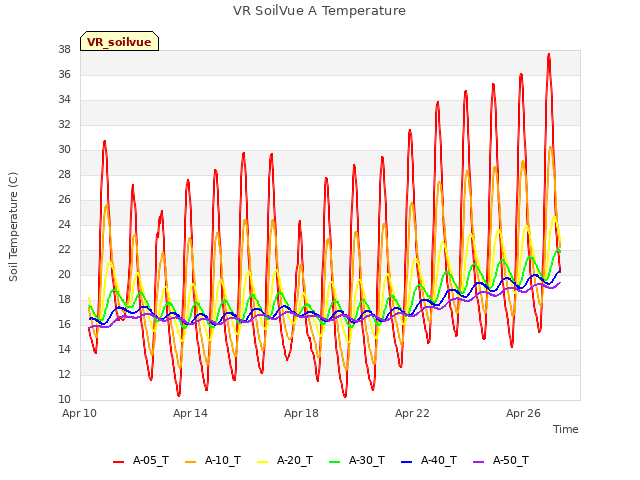Toggle the A-20_T legend entry
Screen dimensions: 640x480
tap(285, 460)
